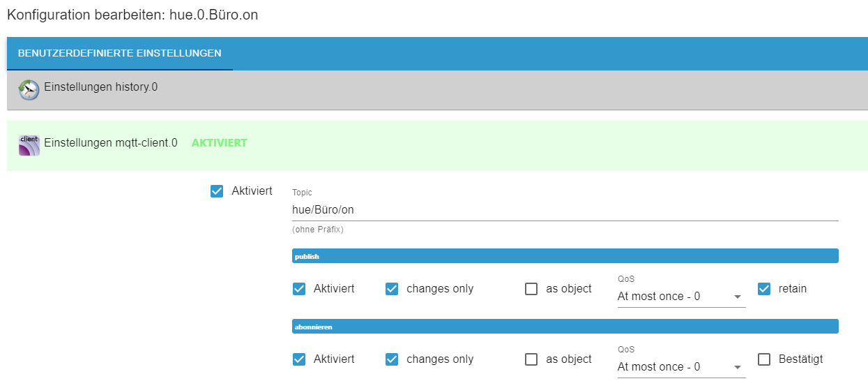The image size is (868, 388).
Task: Click the abonnieren section header bar
Action: coord(565,327)
